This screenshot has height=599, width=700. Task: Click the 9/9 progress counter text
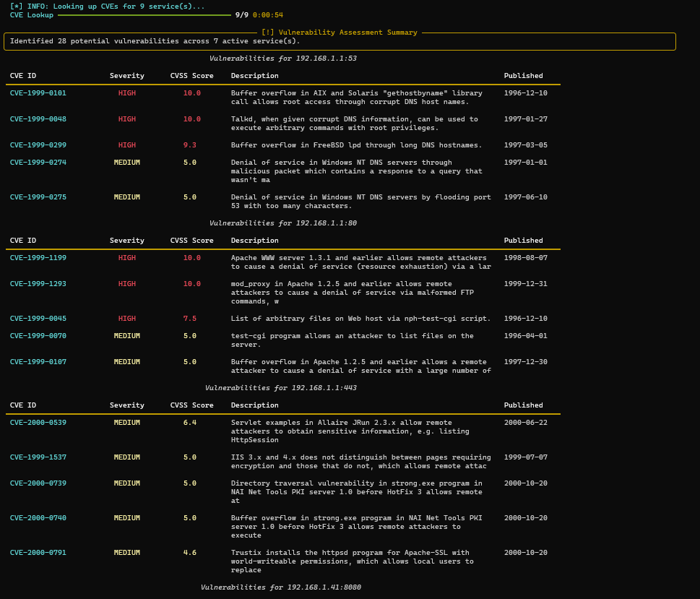point(241,15)
